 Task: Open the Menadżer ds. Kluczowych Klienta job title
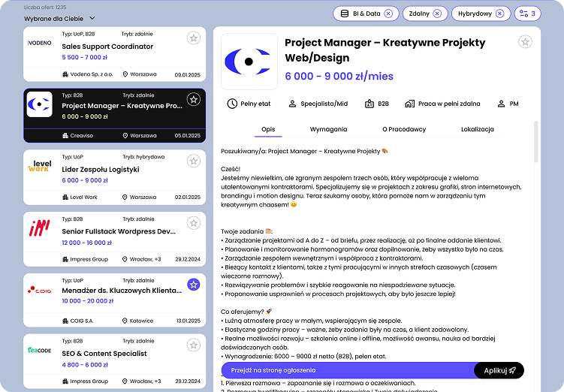[122, 291]
